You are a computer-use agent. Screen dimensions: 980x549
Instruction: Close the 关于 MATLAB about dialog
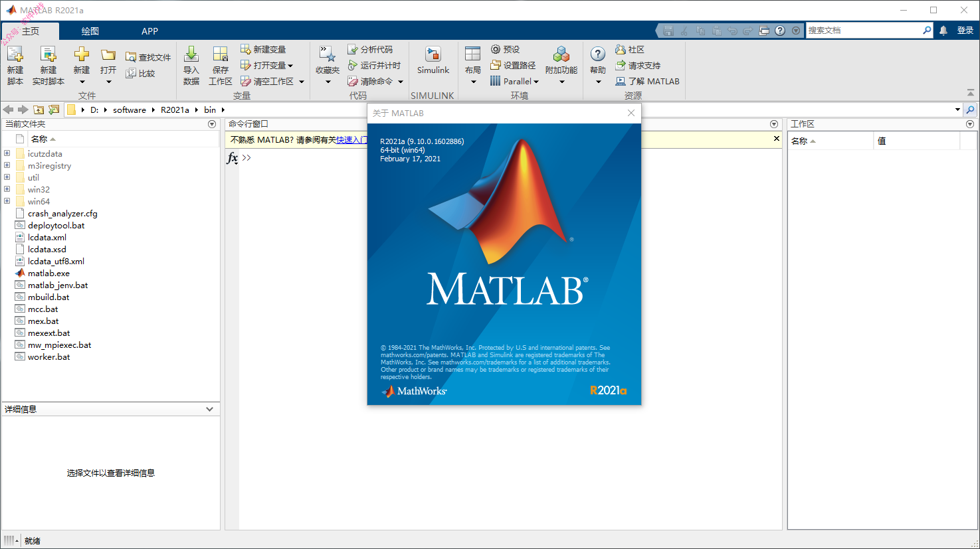pos(631,113)
